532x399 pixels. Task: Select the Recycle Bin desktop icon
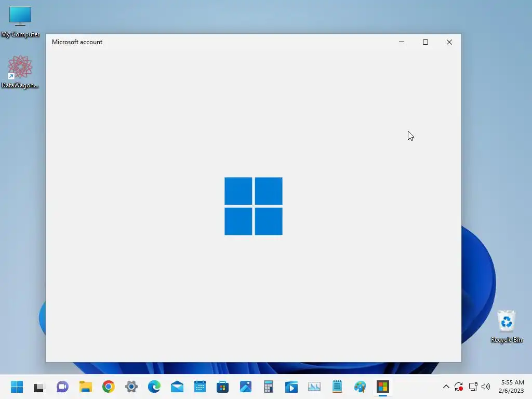tap(507, 326)
